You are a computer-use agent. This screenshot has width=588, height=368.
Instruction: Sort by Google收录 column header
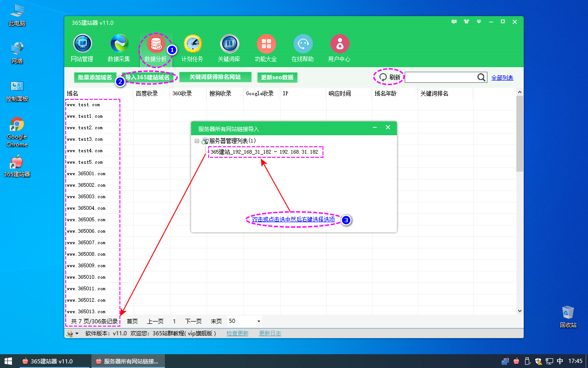coord(262,93)
